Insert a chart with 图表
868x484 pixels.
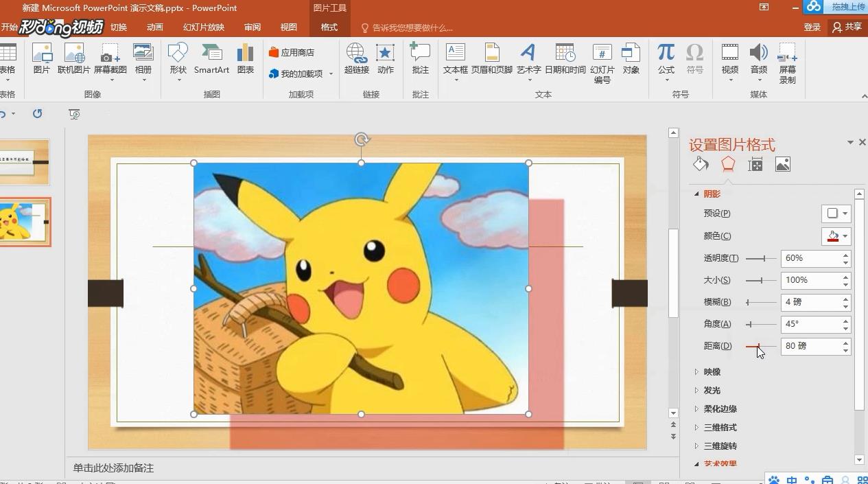coord(246,59)
